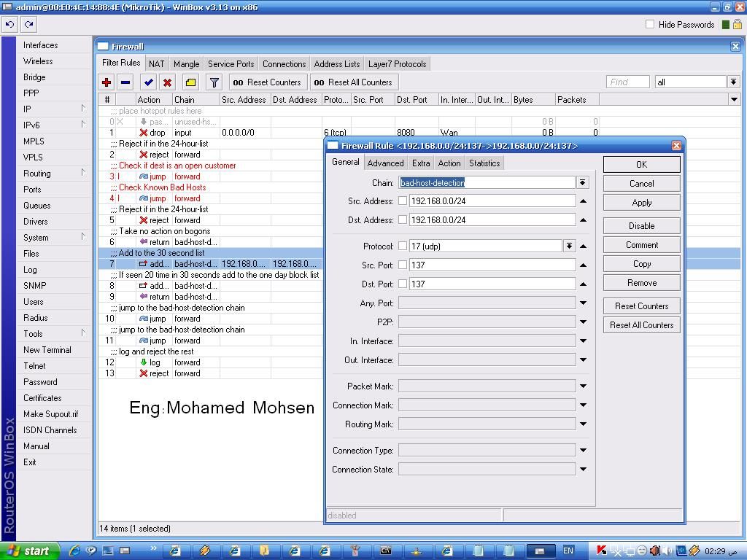The image size is (747, 560).
Task: Toggle the Hide Passwords checkbox
Action: (x=650, y=24)
